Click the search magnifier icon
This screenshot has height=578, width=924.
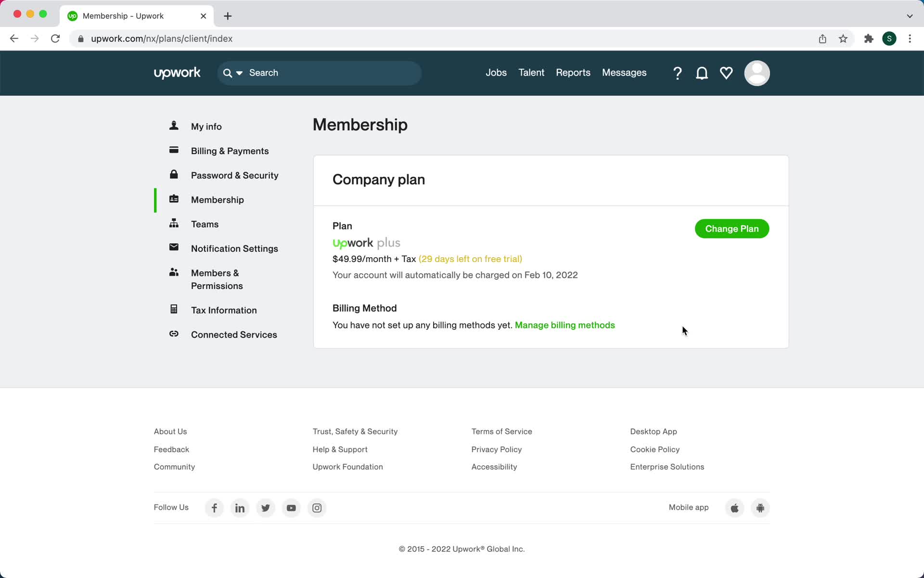point(228,73)
